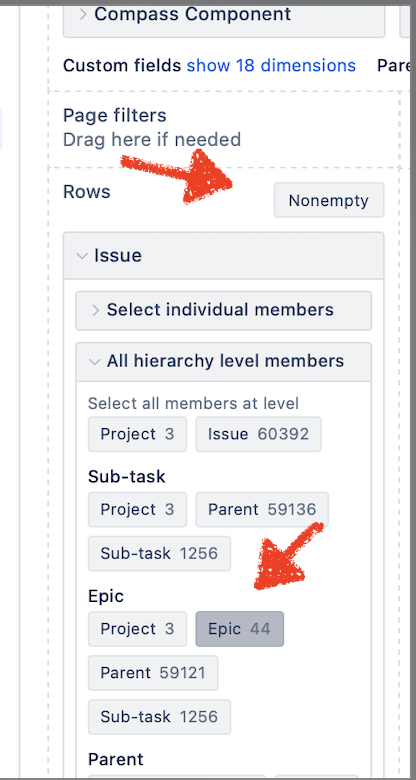The image size is (416, 780).
Task: Click the Page filters drop area
Action: coord(223,129)
